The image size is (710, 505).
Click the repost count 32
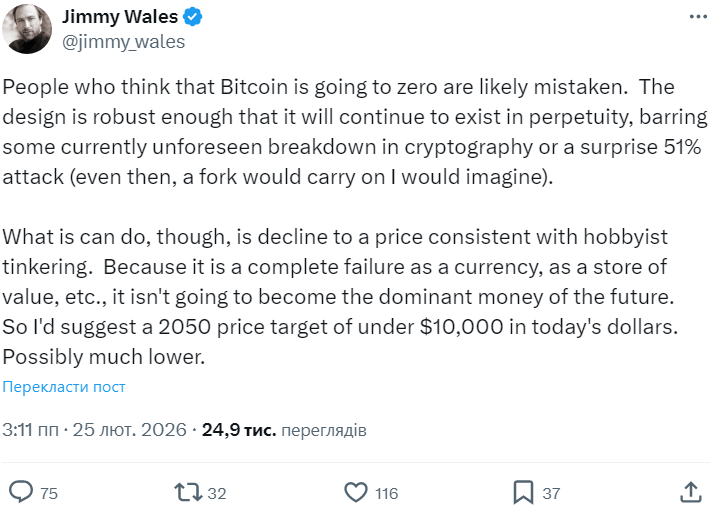click(217, 493)
